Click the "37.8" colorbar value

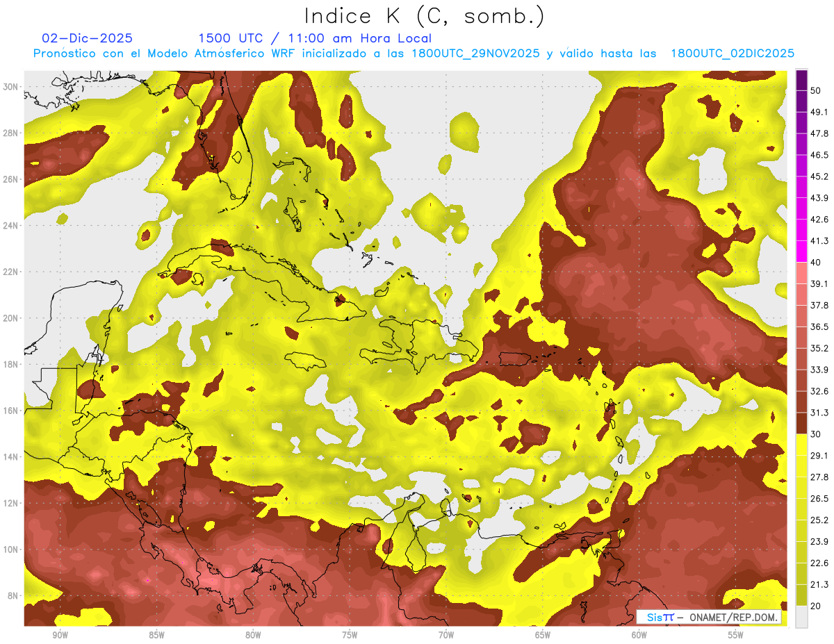[819, 305]
